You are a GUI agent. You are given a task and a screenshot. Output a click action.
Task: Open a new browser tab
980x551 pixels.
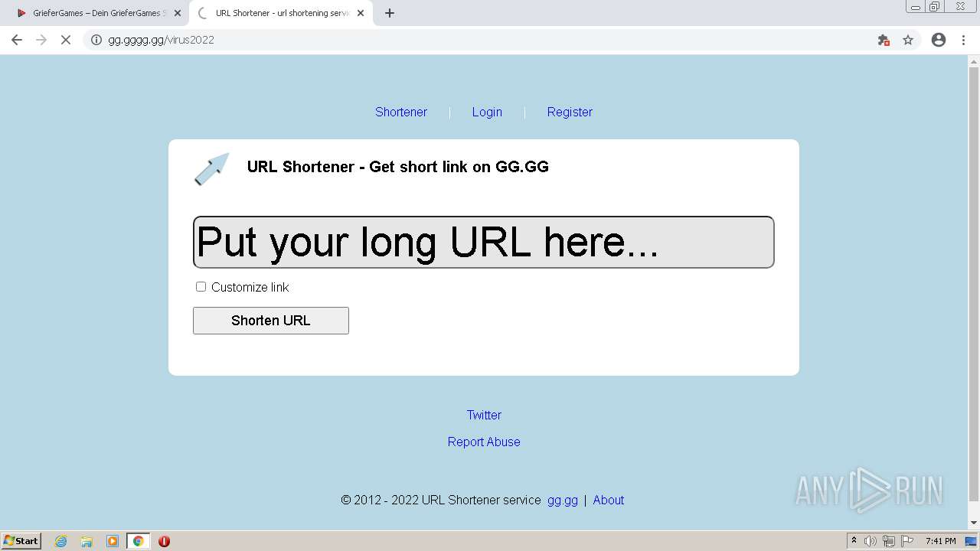point(390,13)
